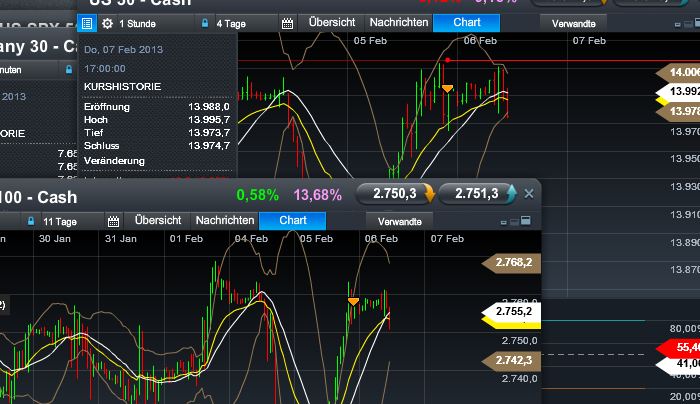Screen dimensions: 700x404
Task: Click buy price button 2.751,3
Action: click(478, 194)
